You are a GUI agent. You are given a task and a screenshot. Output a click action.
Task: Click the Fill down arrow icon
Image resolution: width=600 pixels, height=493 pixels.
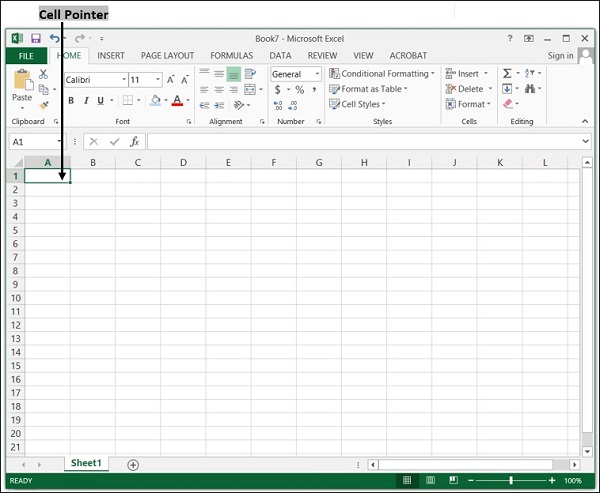point(507,89)
